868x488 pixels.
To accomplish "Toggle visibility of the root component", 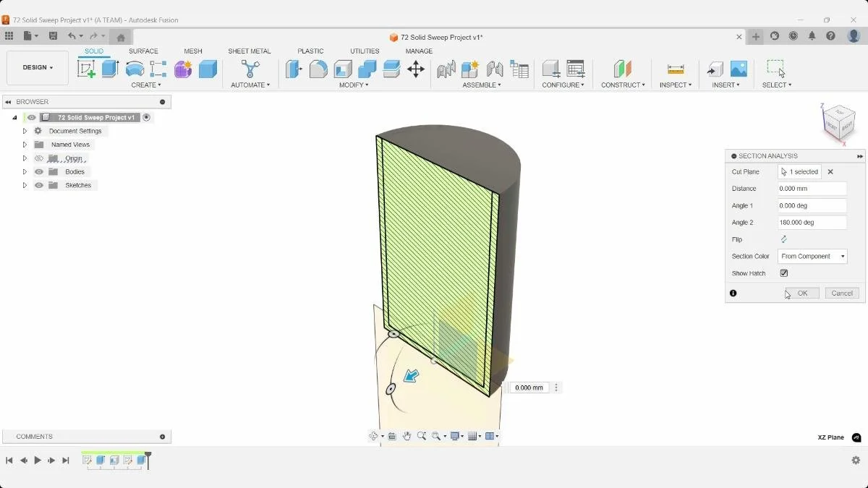I will (x=31, y=117).
